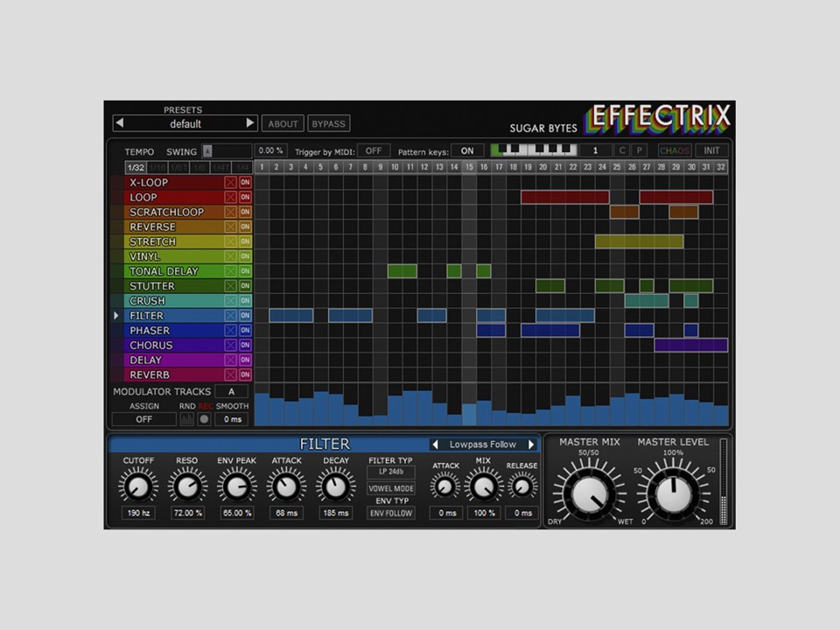Viewport: 840px width, 630px height.
Task: Click the REC record modulation button
Action: [204, 419]
